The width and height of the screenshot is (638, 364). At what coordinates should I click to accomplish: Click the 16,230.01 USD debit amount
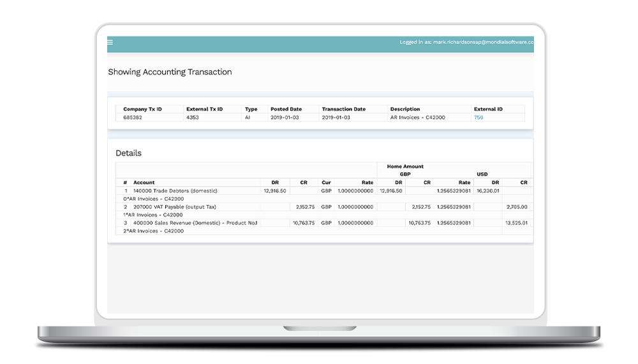[487, 191]
